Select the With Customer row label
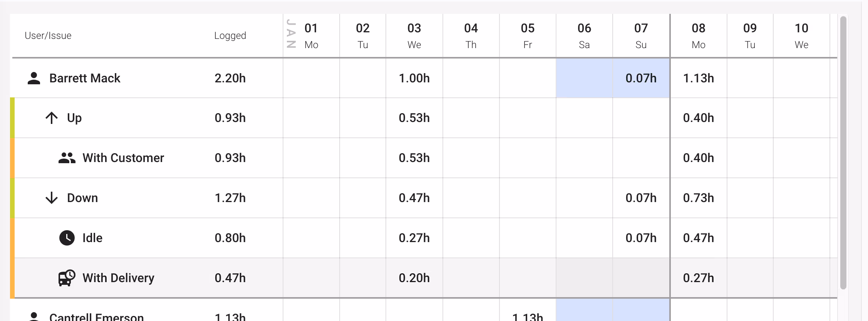Viewport: 868px width, 321px height. pyautogui.click(x=123, y=158)
